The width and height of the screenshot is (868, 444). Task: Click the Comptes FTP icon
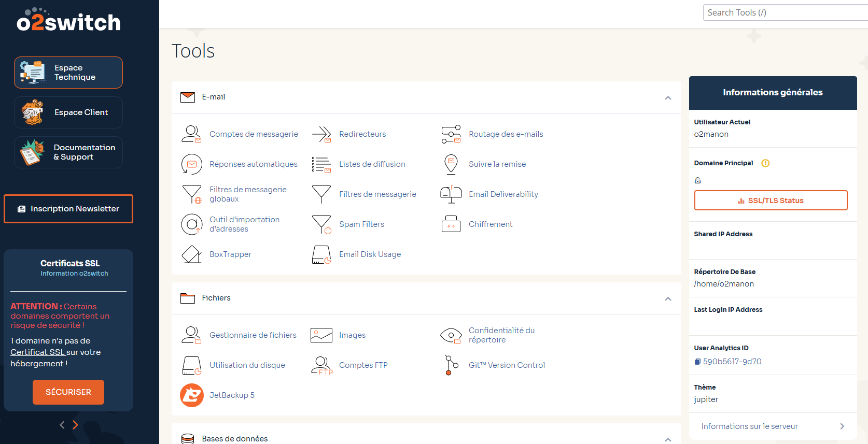(321, 365)
